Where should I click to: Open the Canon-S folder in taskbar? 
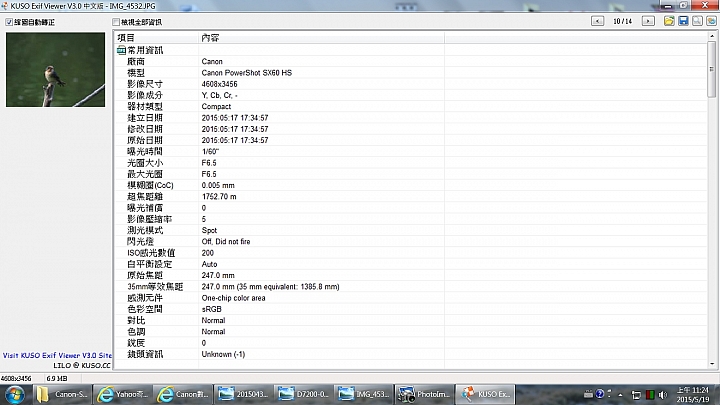(62, 394)
